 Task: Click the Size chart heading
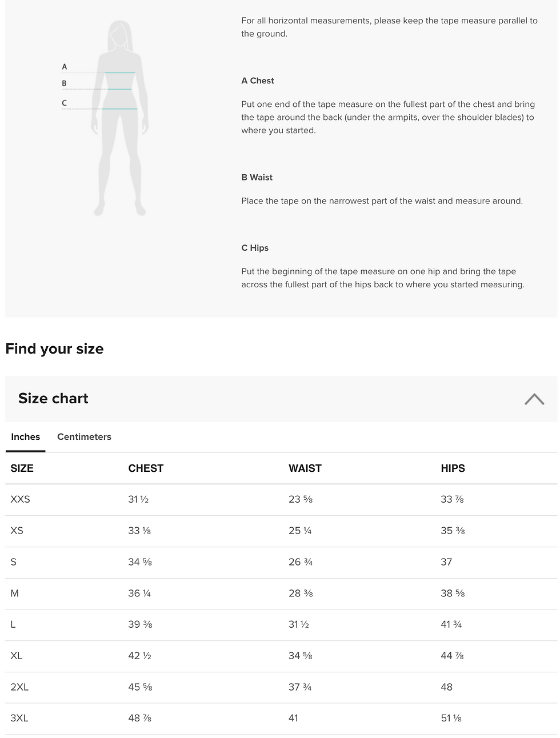click(53, 399)
